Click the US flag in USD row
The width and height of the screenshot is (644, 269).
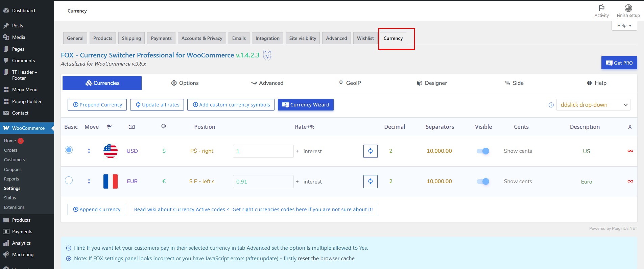110,151
